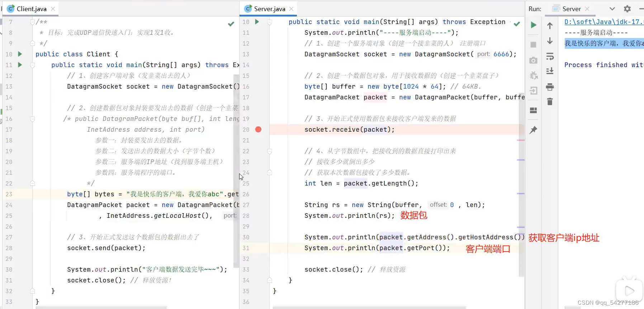Image resolution: width=644 pixels, height=309 pixels.
Task: Click the red error stripe marker in Server editor
Action: [x=521, y=140]
